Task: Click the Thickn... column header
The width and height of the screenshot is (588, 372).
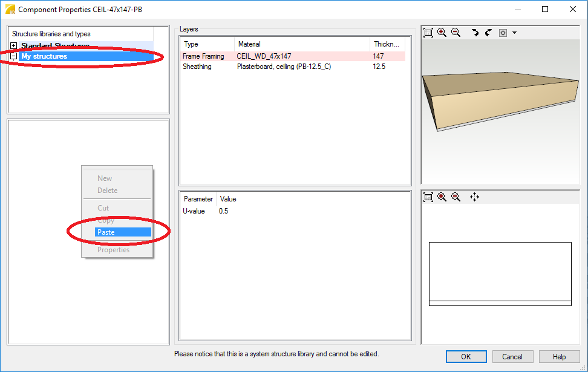Action: click(x=387, y=44)
